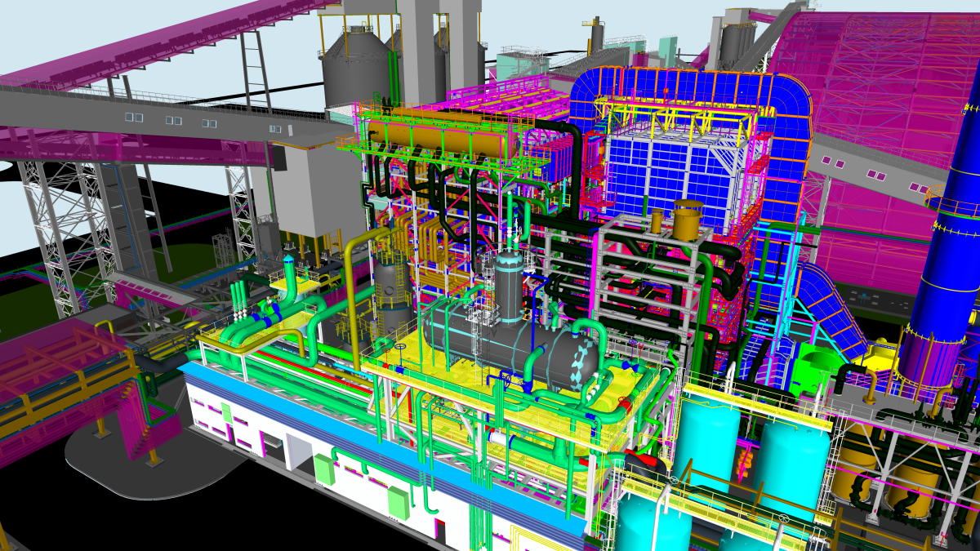Select the orange horizontal steam drum
This screenshot has height=551, width=980.
tap(441, 139)
